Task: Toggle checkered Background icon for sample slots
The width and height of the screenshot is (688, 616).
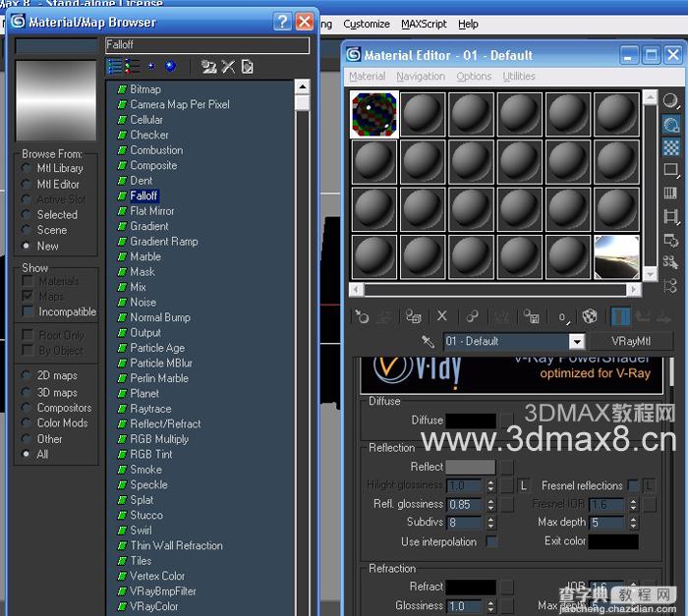Action: click(x=670, y=147)
